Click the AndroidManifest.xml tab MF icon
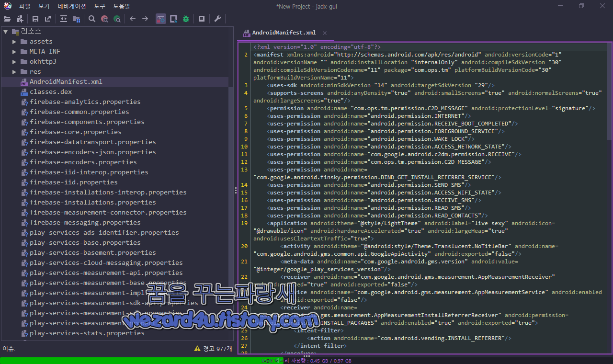The width and height of the screenshot is (613, 364). [x=246, y=33]
